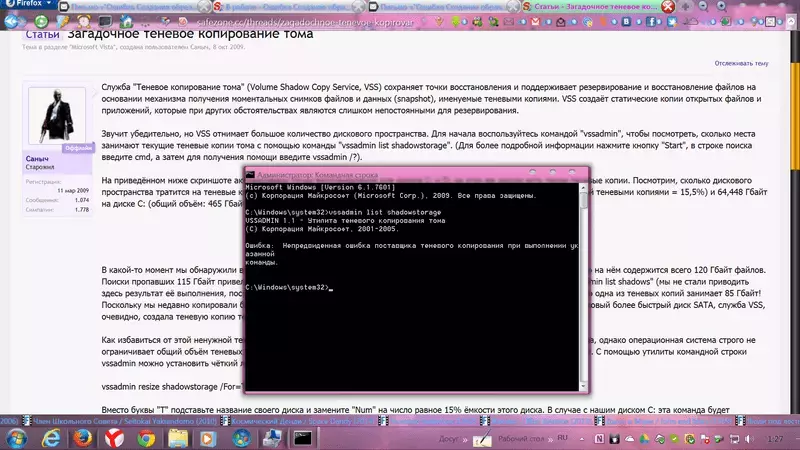This screenshot has height=450, width=800.
Task: Click the alarm clock toolbar icon
Action: [x=84, y=21]
